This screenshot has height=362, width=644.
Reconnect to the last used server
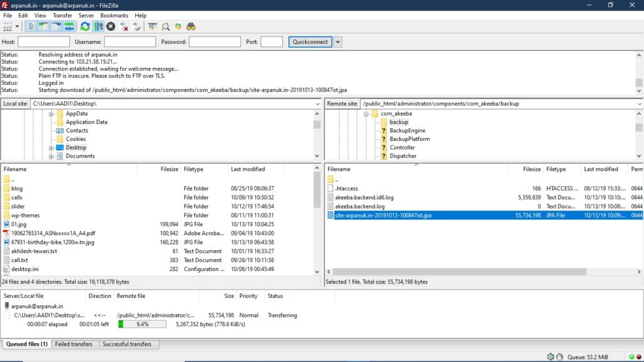tap(136, 26)
